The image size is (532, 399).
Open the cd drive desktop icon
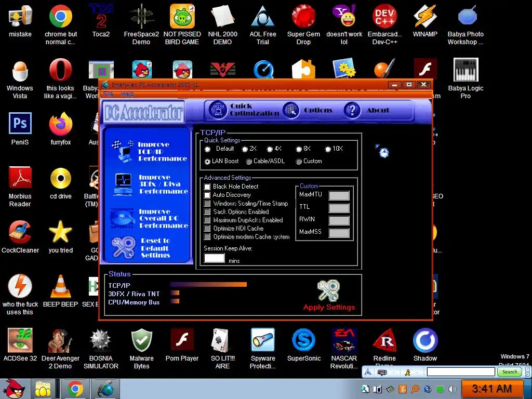[x=61, y=183]
